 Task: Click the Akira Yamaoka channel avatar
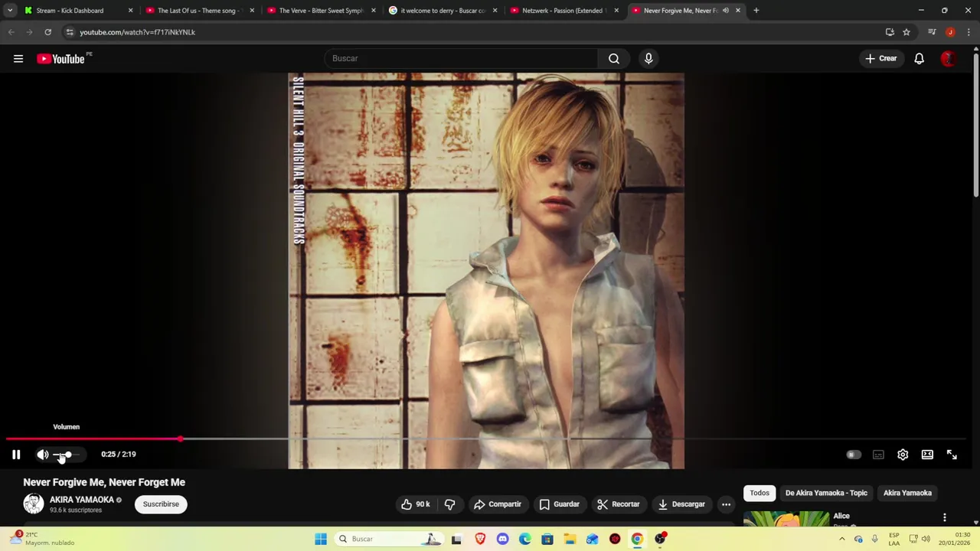pos(34,504)
